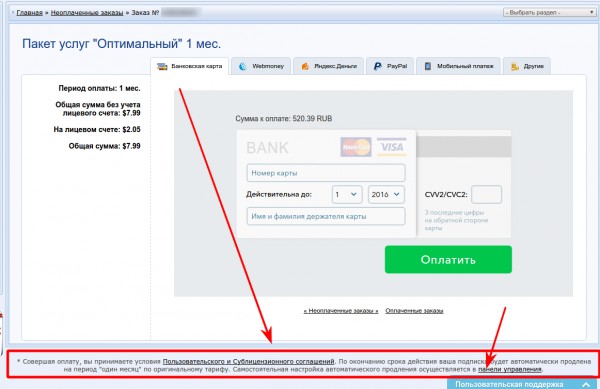Click the Пакет услуг Оптимальный heading

coord(121,44)
